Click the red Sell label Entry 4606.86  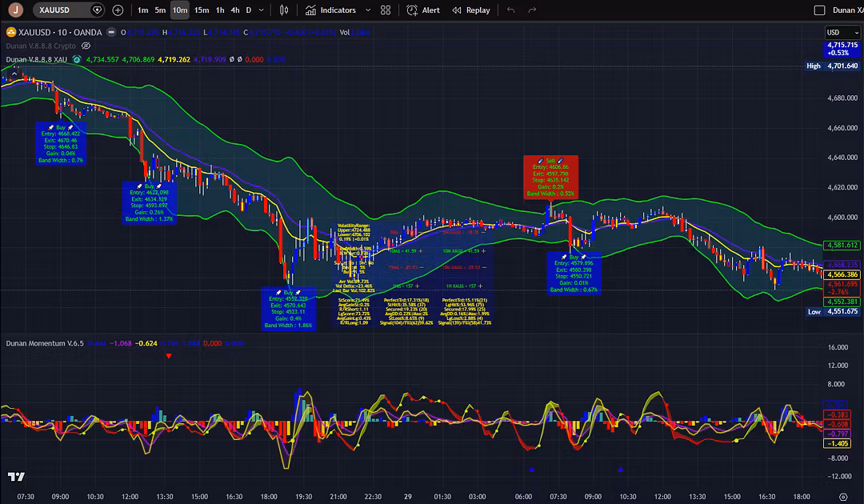550,177
